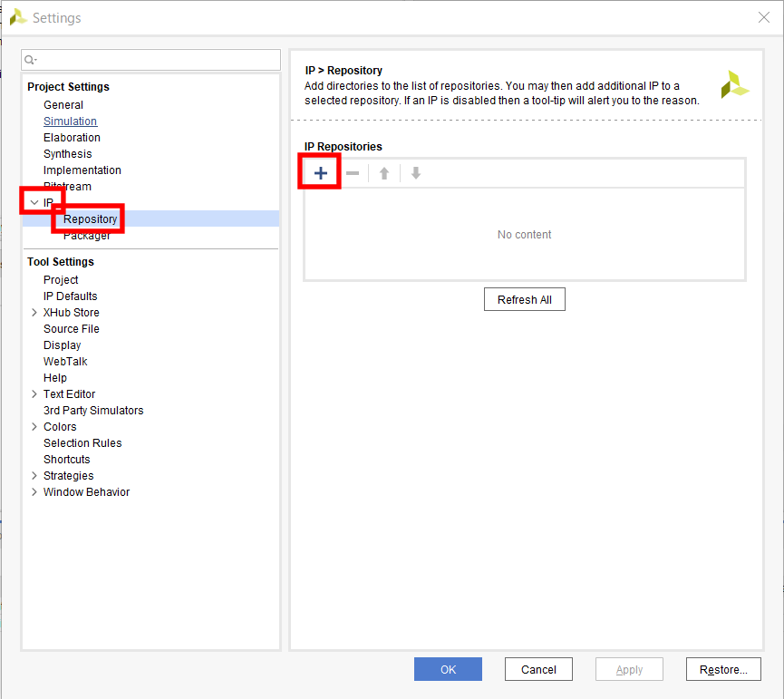Select the Packager item under IP

[x=86, y=236]
